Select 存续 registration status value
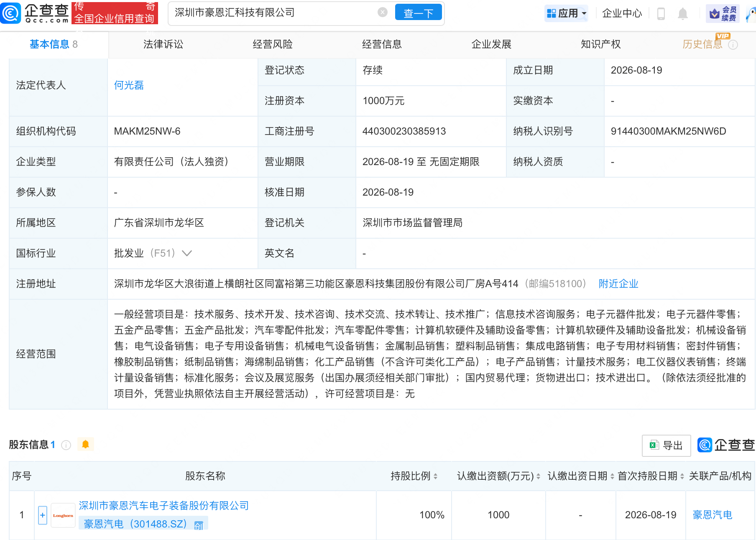Viewport: 756px width, 540px height. pyautogui.click(x=373, y=70)
